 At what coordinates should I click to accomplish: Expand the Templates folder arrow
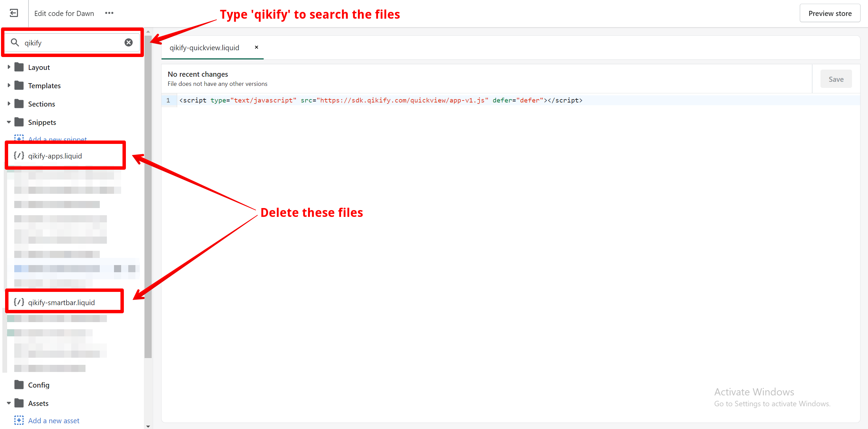coord(9,86)
